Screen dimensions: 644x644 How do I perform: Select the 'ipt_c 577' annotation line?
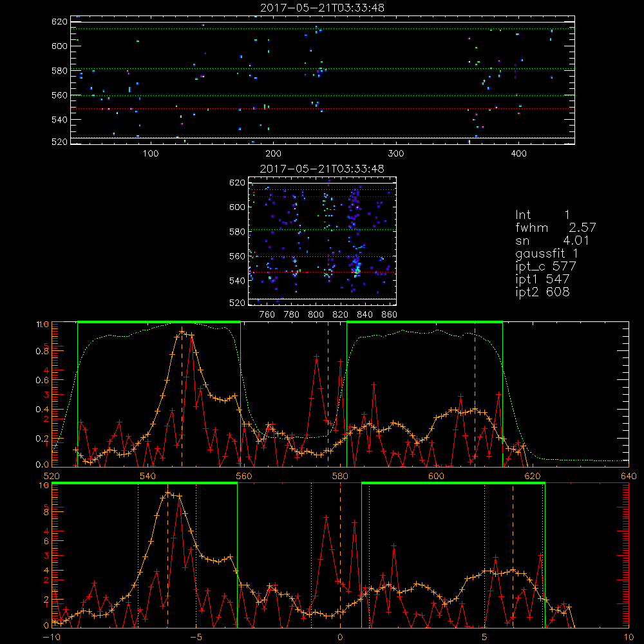[546, 267]
